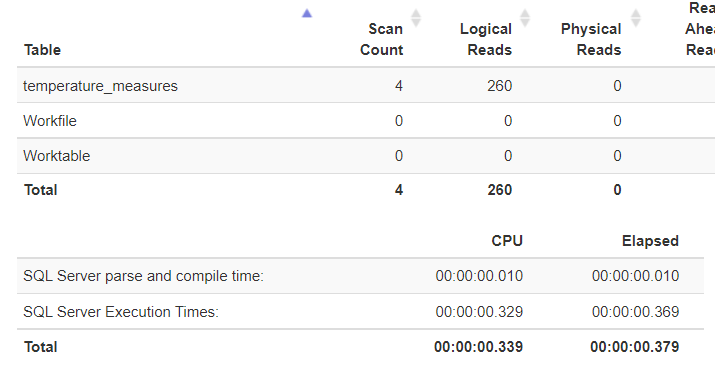
Task: Click the total CPU time 00:00:00.339
Action: (x=478, y=347)
